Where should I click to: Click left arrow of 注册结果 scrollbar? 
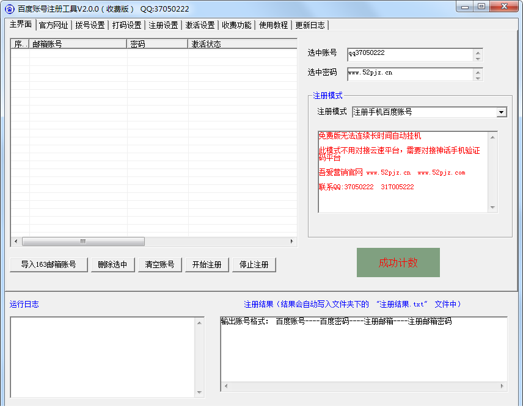(226, 386)
